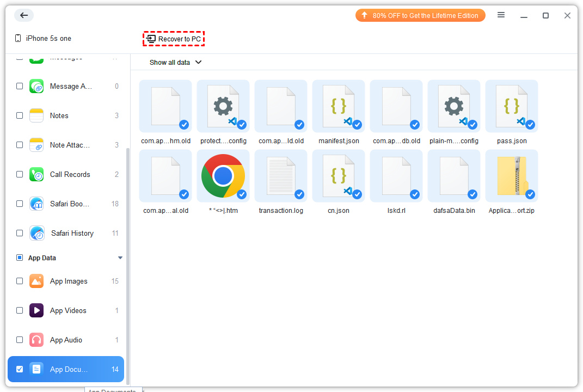Collapse the App Data section arrow
Image resolution: width=583 pixels, height=392 pixels.
120,258
